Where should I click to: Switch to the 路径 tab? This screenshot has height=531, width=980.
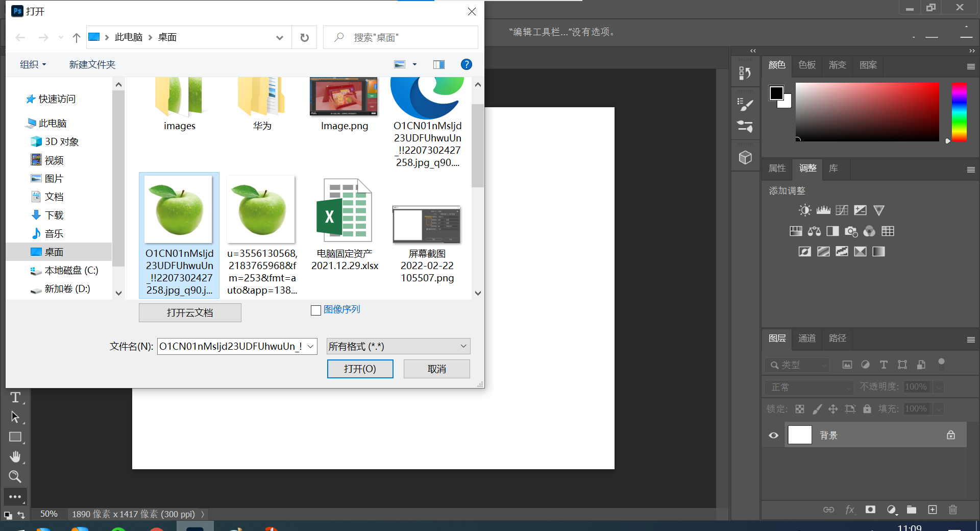click(838, 338)
